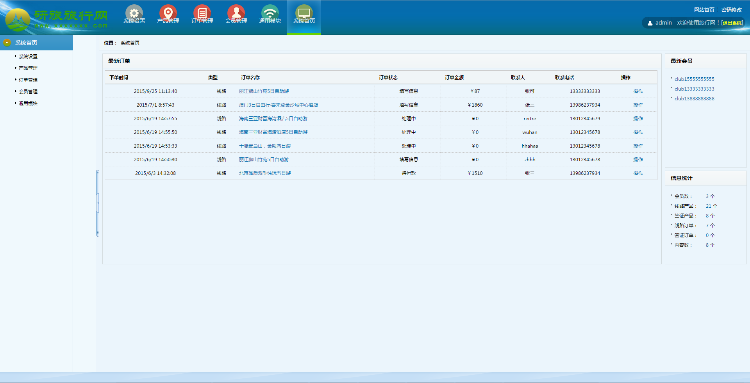Click the admin username in the header

[664, 23]
